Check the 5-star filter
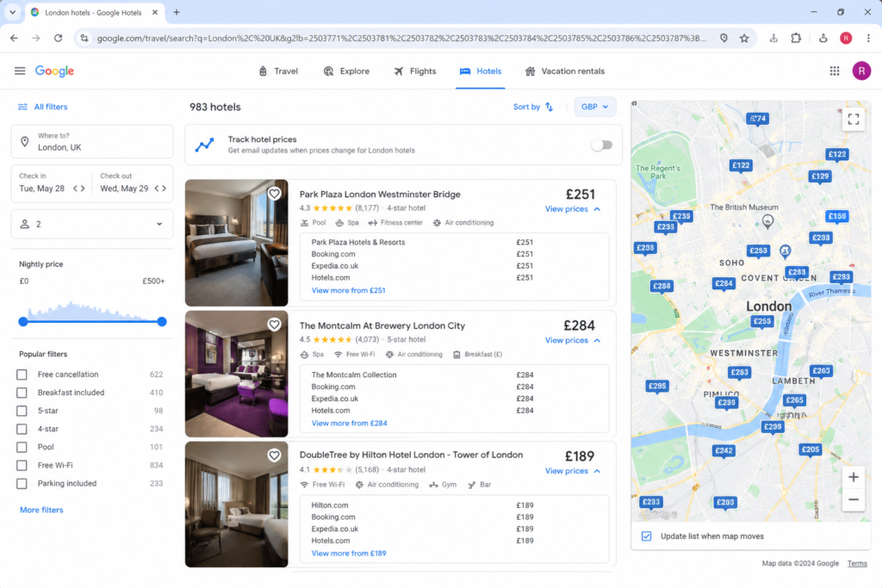The image size is (882, 588). (22, 411)
